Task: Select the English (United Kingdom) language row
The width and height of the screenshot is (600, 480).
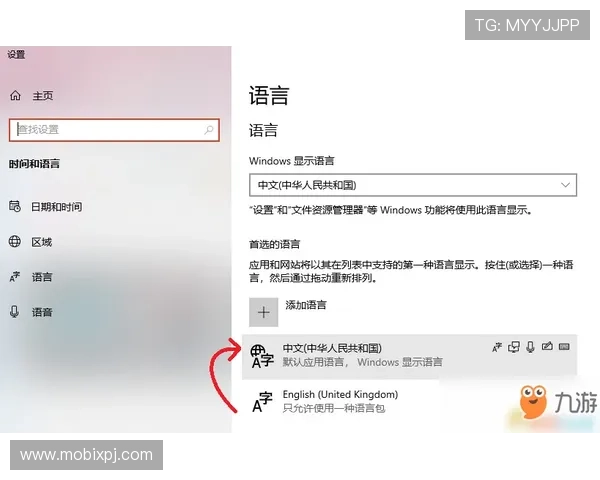Action: 409,402
